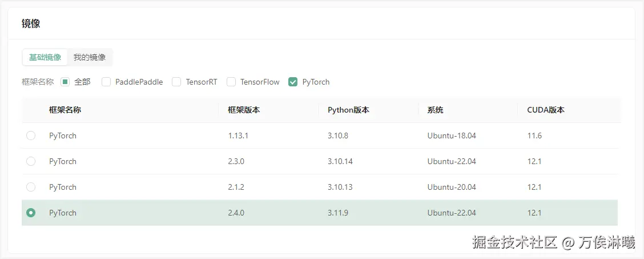Check the TensorRT framework filter
Screen dimensions: 644x259
(x=176, y=82)
